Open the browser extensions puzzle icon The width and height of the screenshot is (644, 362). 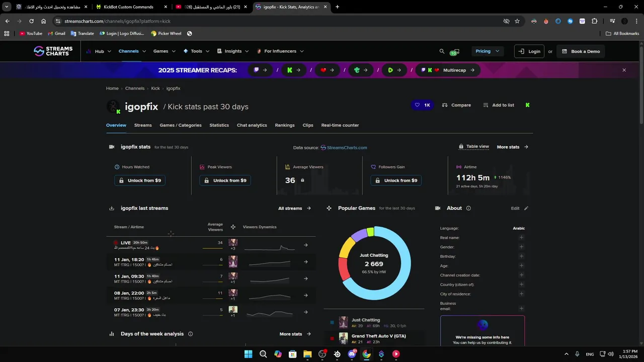tap(595, 21)
